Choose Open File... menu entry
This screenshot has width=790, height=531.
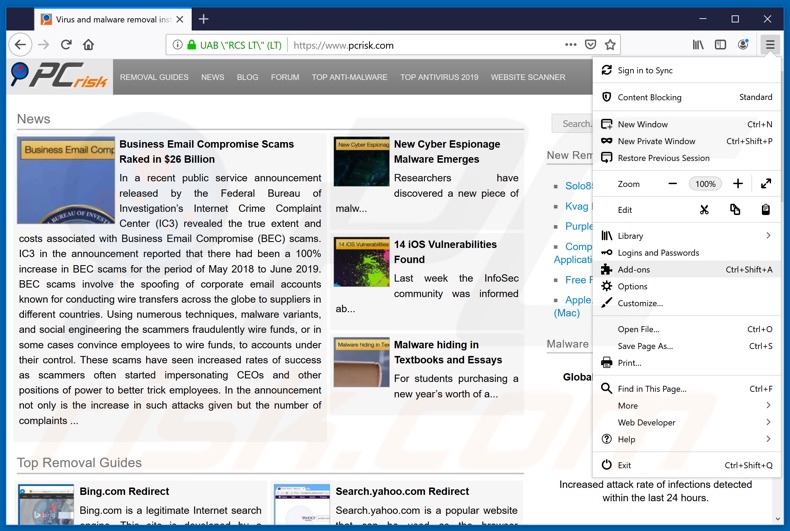click(687, 329)
